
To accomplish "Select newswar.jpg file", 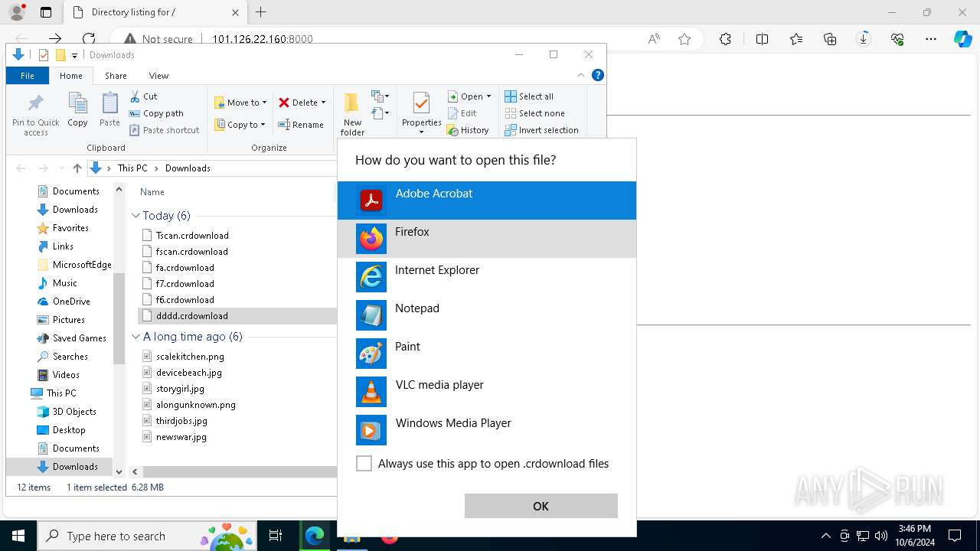I will (181, 437).
